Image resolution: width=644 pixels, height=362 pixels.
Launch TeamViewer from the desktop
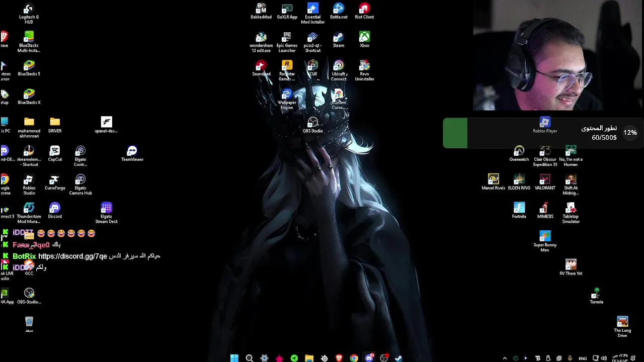point(132,154)
